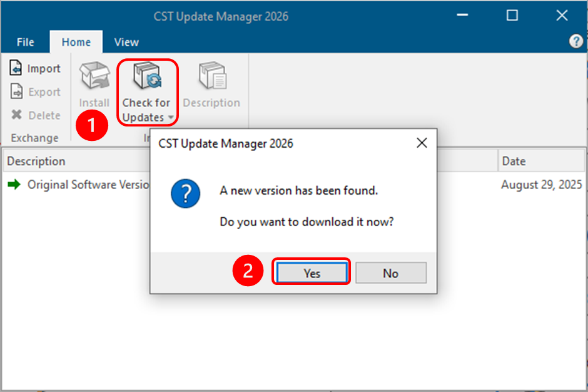Viewport: 588px width, 392px height.
Task: Click the green arrow beside Original Software Version
Action: pyautogui.click(x=14, y=185)
